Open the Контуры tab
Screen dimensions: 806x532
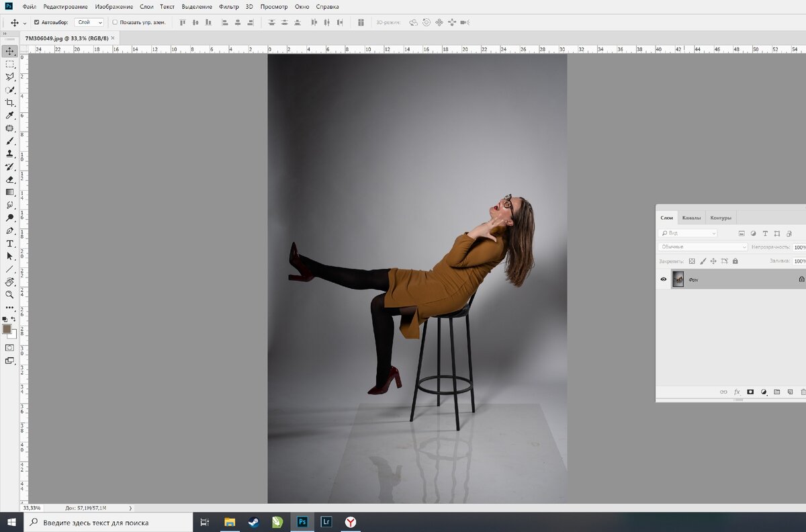pyautogui.click(x=720, y=218)
